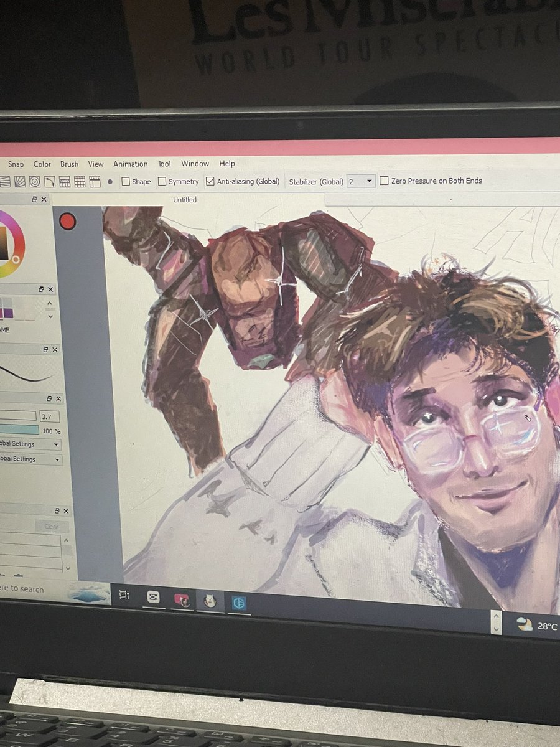Open the Stabilizer (Global) value dropdown
The height and width of the screenshot is (747, 560).
pyautogui.click(x=361, y=181)
